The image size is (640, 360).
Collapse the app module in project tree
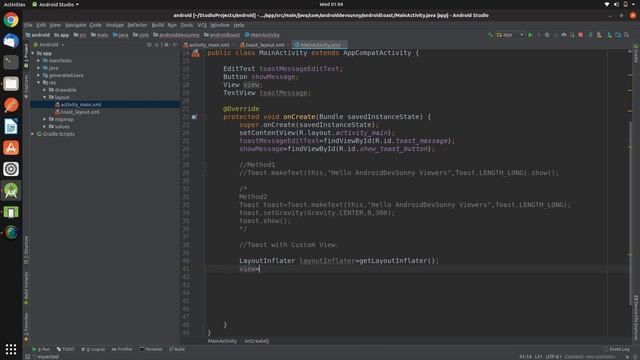33,53
